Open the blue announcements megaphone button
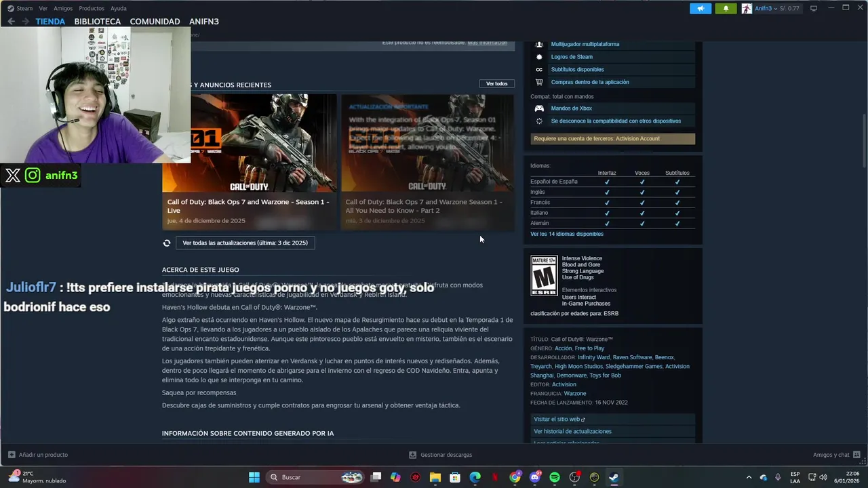 coord(701,8)
